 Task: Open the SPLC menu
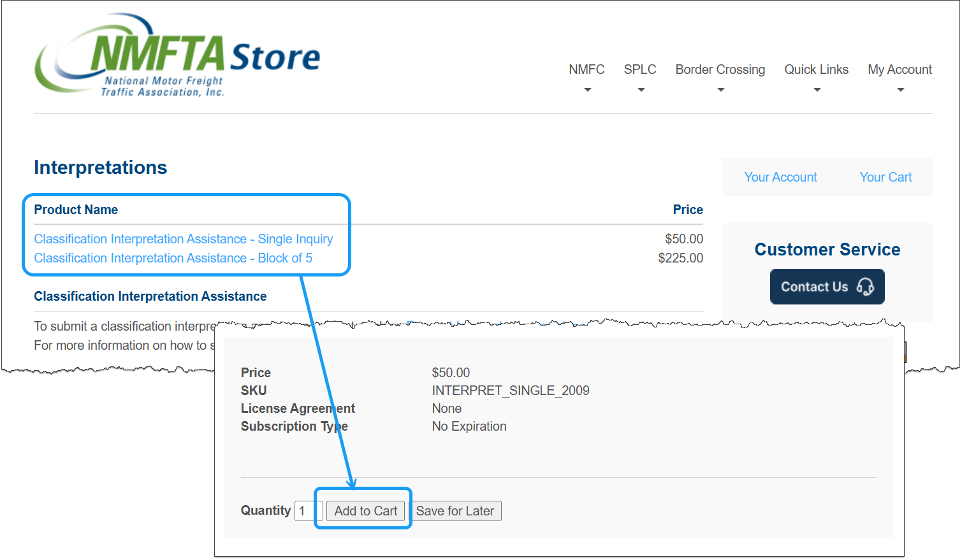[640, 69]
